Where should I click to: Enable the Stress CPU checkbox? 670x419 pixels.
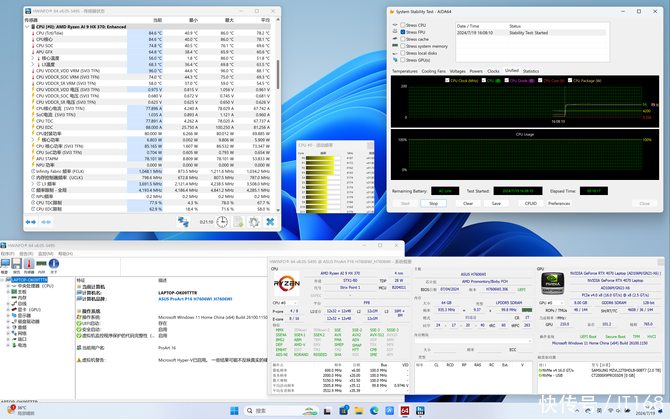pos(401,26)
